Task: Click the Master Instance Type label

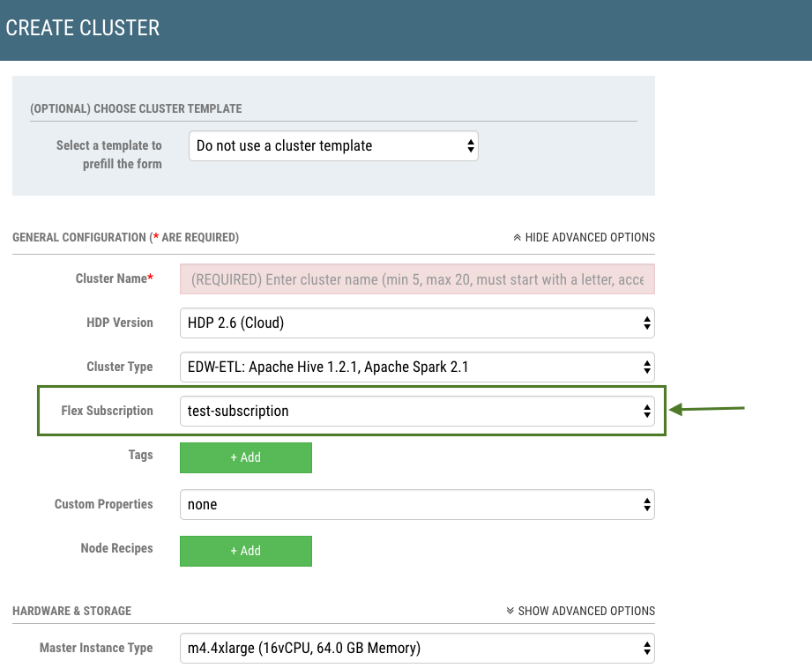Action: point(96,648)
